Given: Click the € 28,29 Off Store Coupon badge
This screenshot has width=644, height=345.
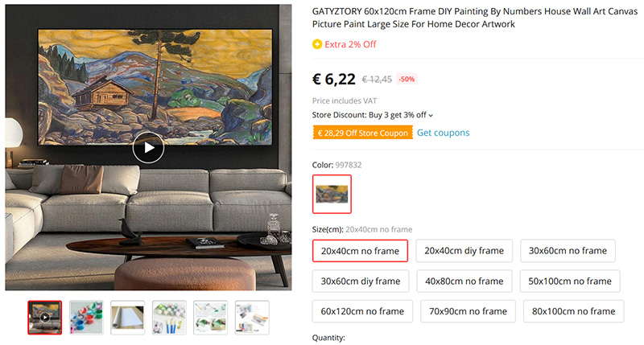Looking at the screenshot, I should click(363, 133).
